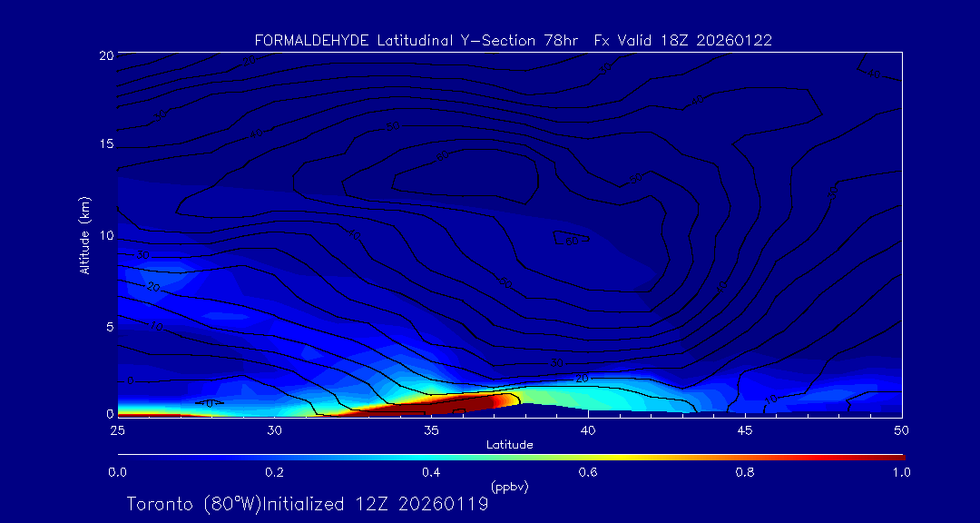Click the colorbar label 1.0
The image size is (980, 523).
[901, 472]
